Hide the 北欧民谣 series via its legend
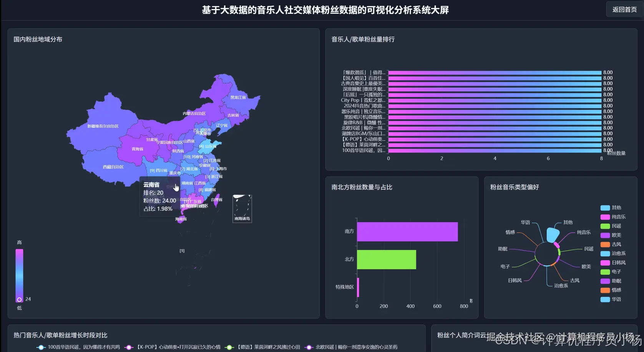The image size is (644, 352). tap(308, 347)
